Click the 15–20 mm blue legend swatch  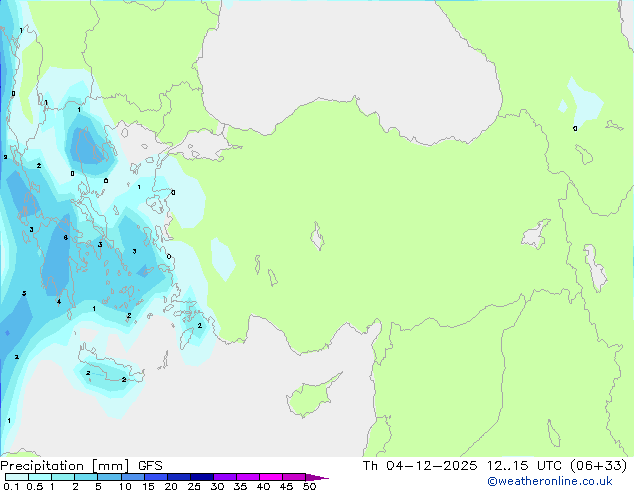(156, 477)
